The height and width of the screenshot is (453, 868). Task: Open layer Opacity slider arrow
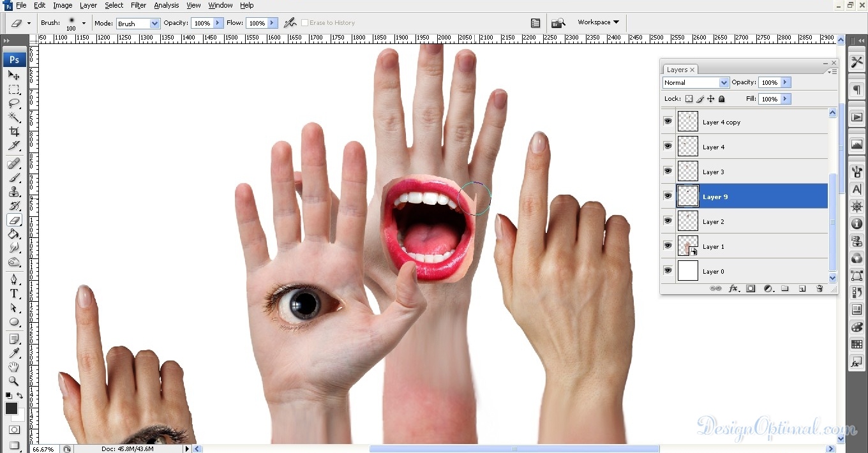click(786, 82)
